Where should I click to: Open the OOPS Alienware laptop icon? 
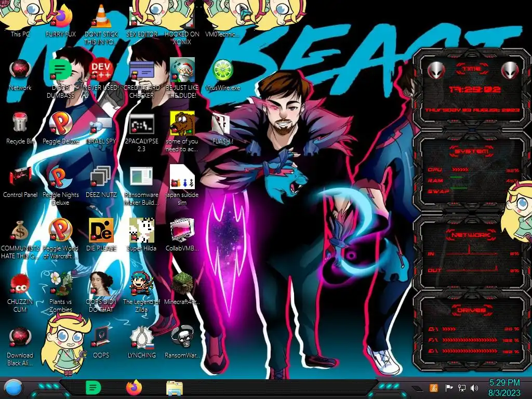point(101,343)
